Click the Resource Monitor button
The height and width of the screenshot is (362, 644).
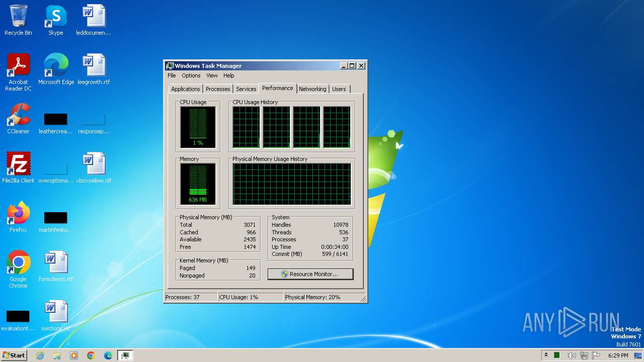coord(310,274)
